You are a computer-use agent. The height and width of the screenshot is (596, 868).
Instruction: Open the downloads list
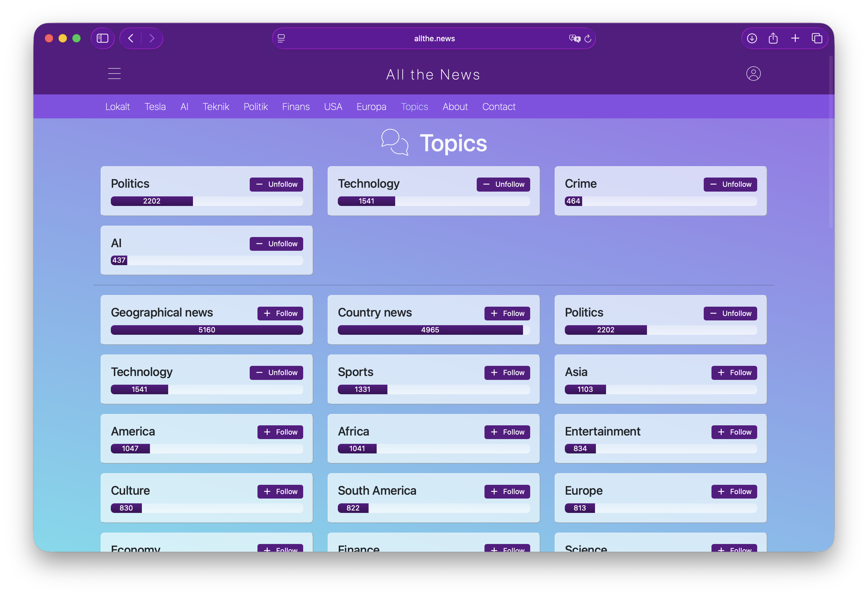tap(752, 38)
